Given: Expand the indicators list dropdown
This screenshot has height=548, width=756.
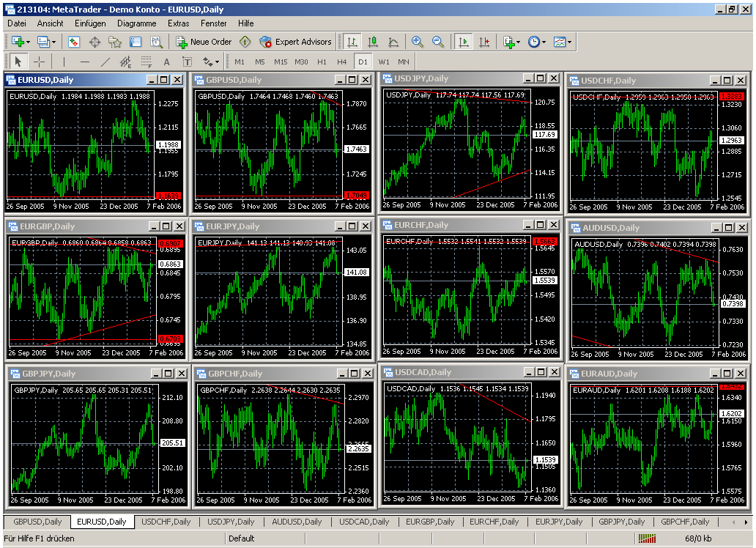Looking at the screenshot, I should pyautogui.click(x=518, y=42).
